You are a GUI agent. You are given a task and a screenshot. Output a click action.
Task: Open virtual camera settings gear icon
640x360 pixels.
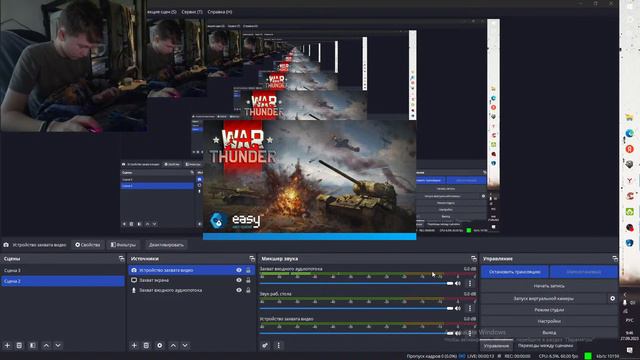612,298
